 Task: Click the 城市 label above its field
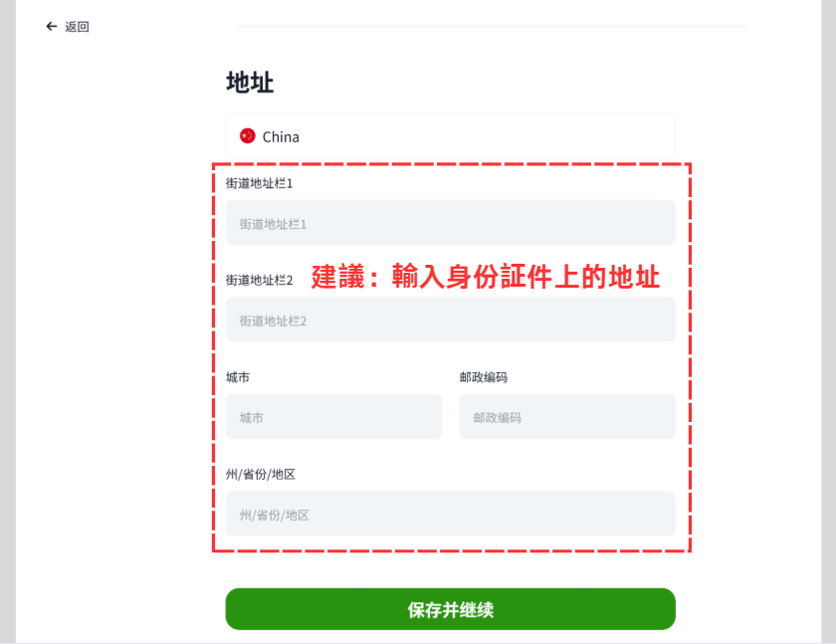(x=238, y=377)
